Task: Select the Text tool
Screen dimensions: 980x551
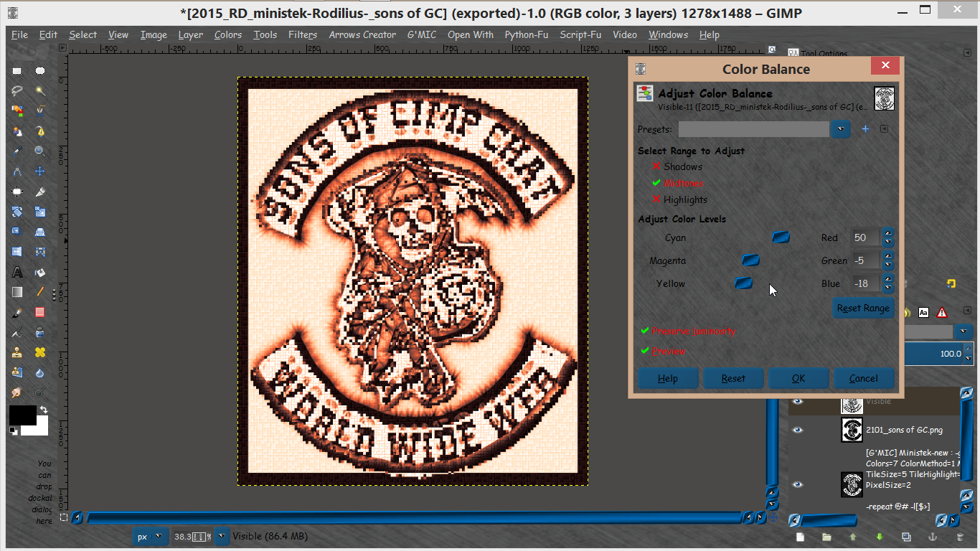Action: click(17, 272)
